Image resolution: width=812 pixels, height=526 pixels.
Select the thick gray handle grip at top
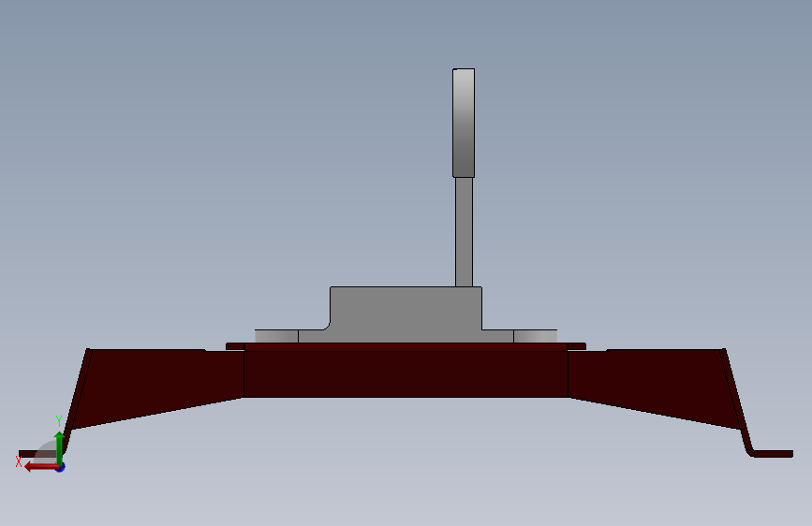464,123
